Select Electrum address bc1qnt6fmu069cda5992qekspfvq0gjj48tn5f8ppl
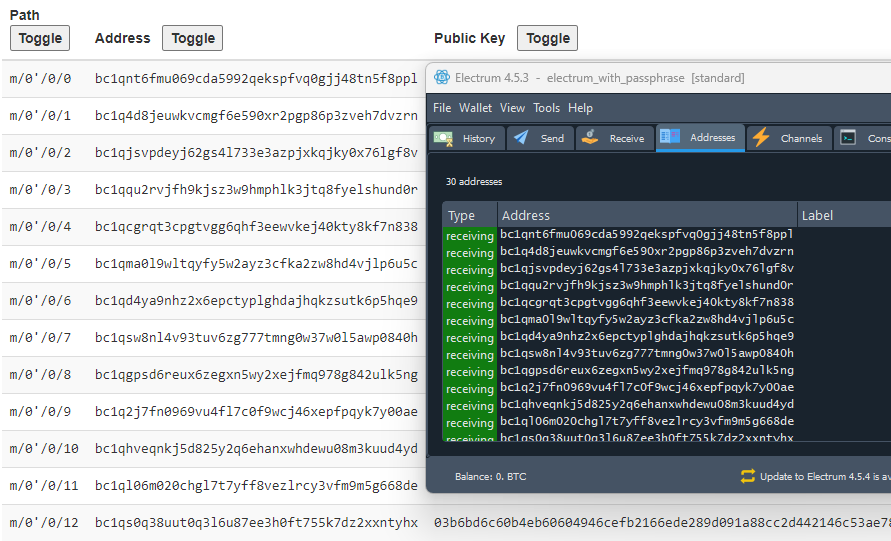 click(647, 234)
